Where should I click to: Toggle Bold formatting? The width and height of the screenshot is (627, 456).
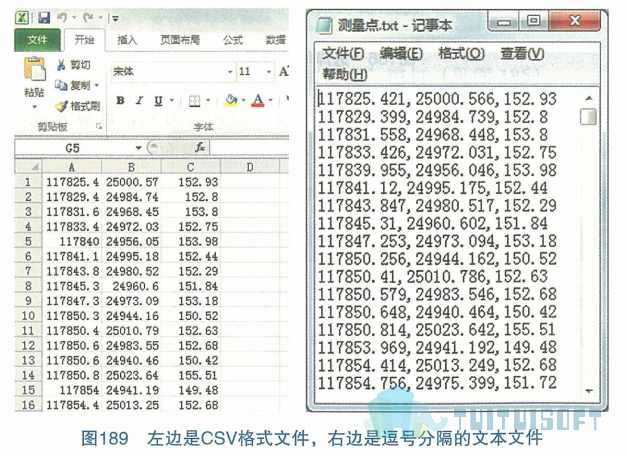[120, 100]
